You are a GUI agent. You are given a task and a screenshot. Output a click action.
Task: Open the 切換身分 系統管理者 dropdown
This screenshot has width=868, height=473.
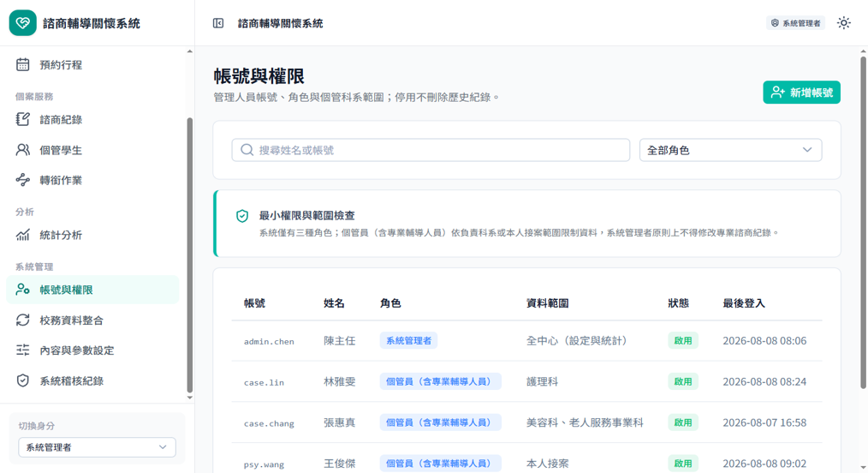[97, 447]
